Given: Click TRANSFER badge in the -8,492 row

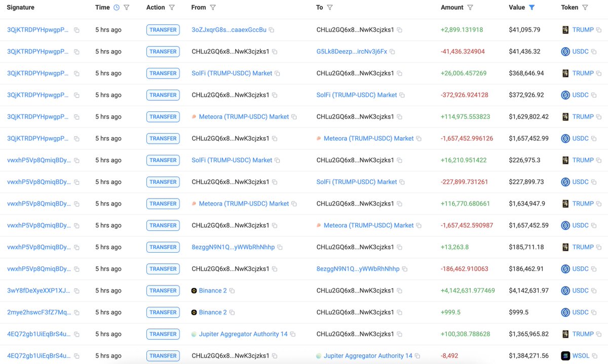Looking at the screenshot, I should [x=163, y=356].
